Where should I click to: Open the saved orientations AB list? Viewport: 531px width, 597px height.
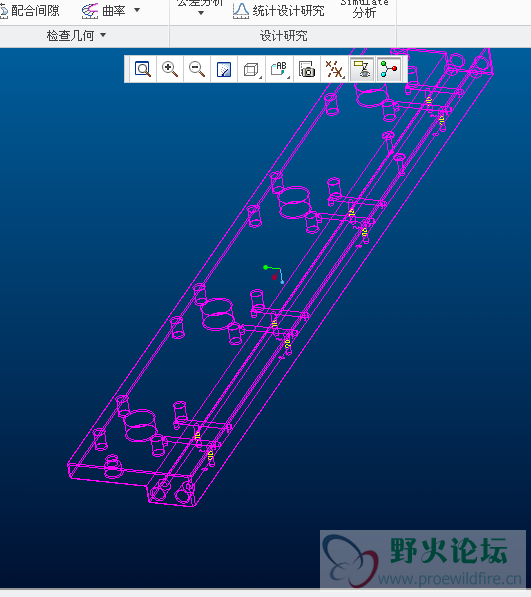coord(279,69)
